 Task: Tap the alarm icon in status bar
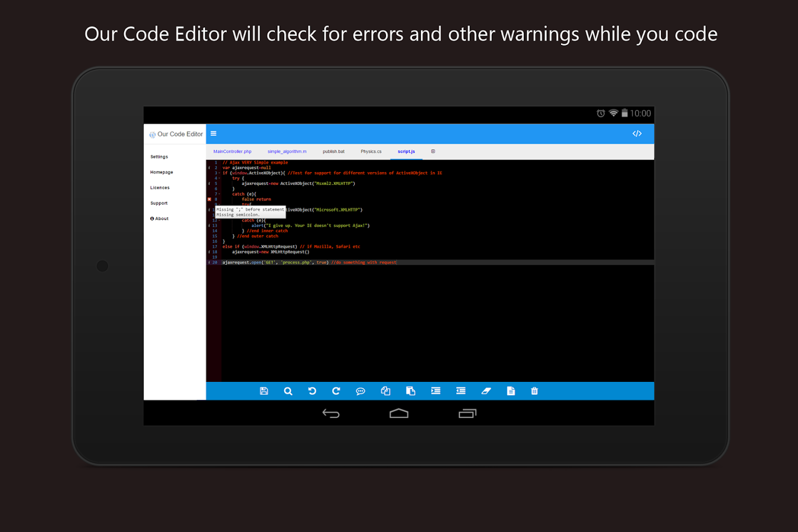(x=601, y=113)
